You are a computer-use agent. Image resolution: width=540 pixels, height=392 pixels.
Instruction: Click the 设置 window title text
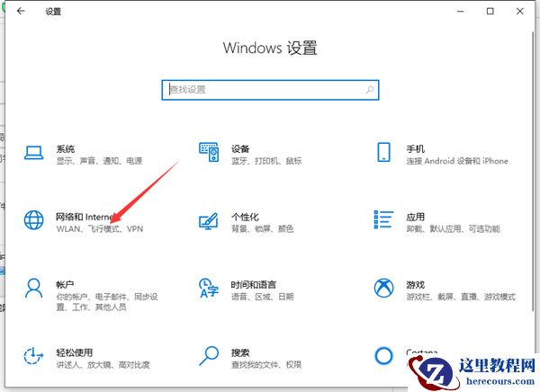point(53,12)
